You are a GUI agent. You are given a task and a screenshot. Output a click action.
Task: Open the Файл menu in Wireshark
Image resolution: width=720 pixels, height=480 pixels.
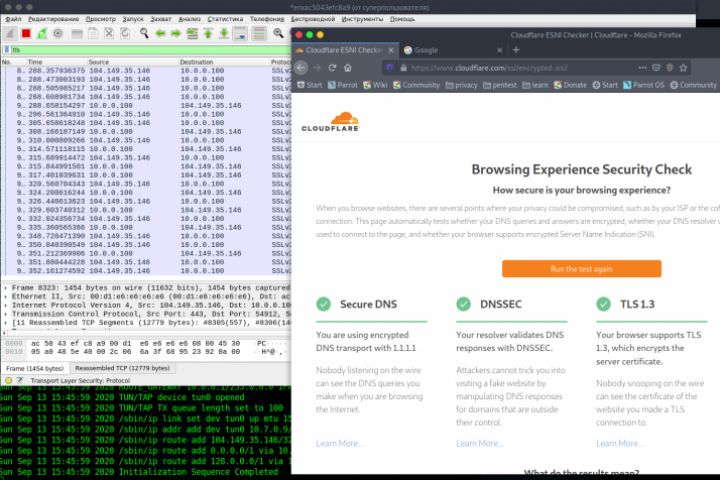tap(13, 19)
